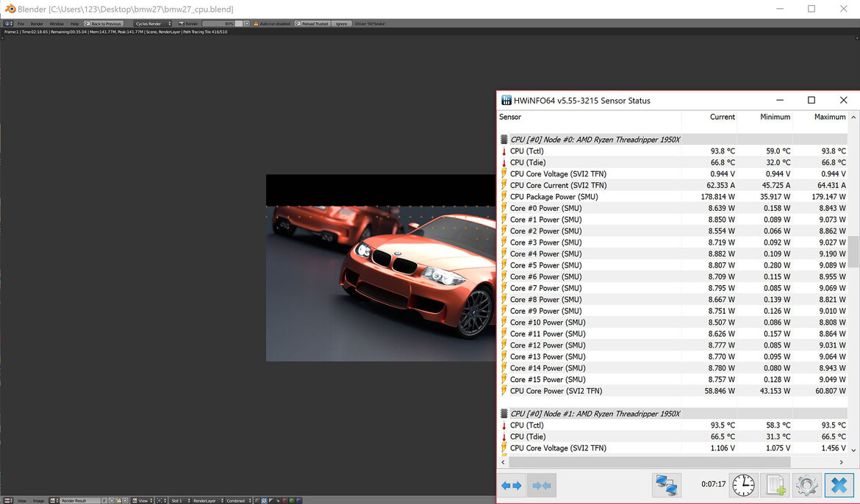Click Blender Ignore button

click(341, 24)
